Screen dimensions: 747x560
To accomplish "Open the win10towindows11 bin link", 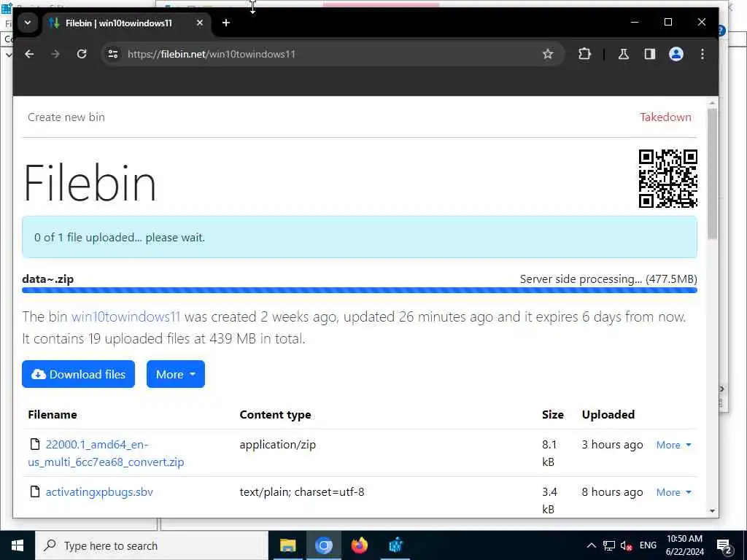I will pyautogui.click(x=125, y=316).
